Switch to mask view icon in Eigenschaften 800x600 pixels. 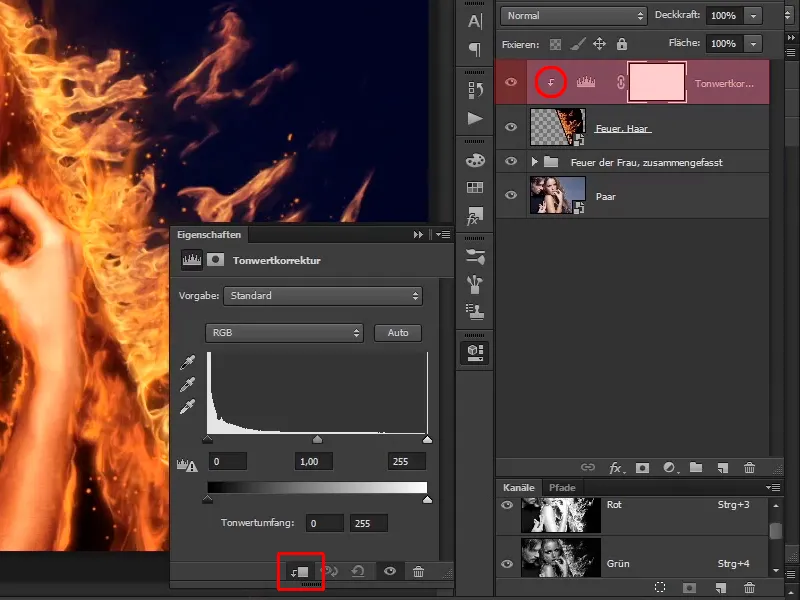click(215, 260)
